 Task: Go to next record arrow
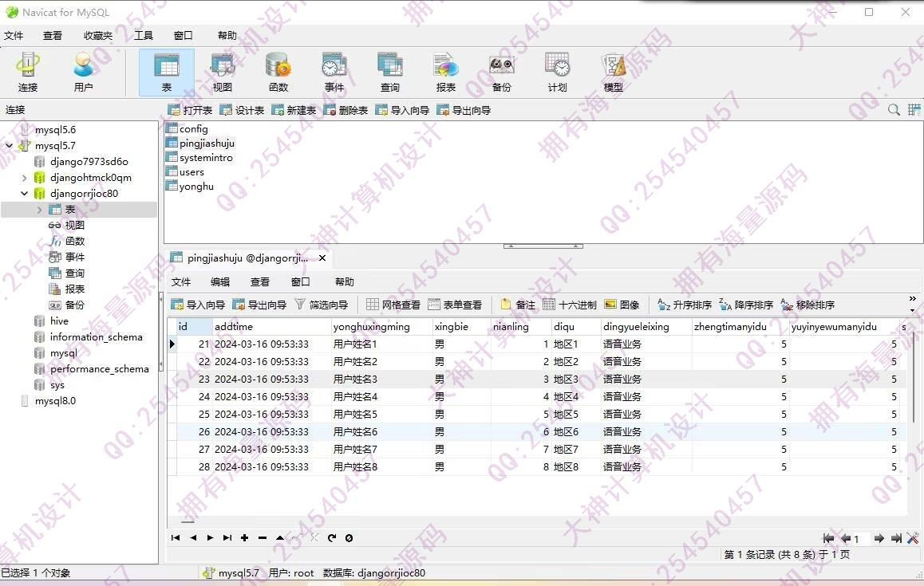coord(210,537)
